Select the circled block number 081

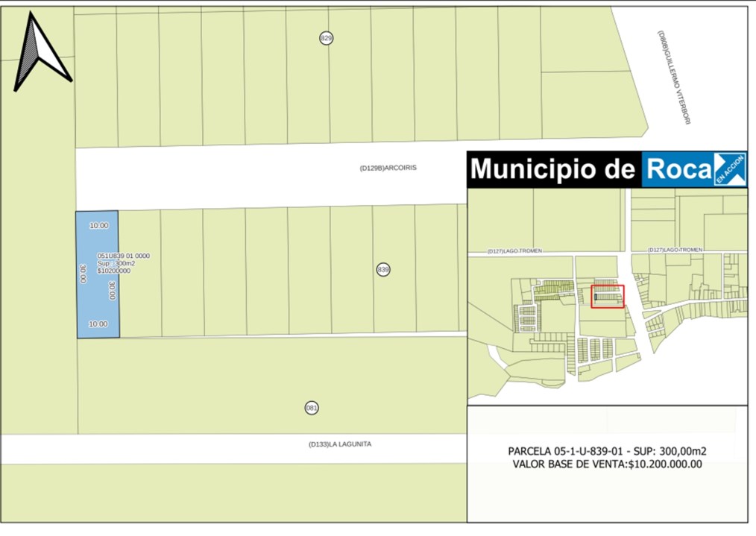pyautogui.click(x=312, y=408)
